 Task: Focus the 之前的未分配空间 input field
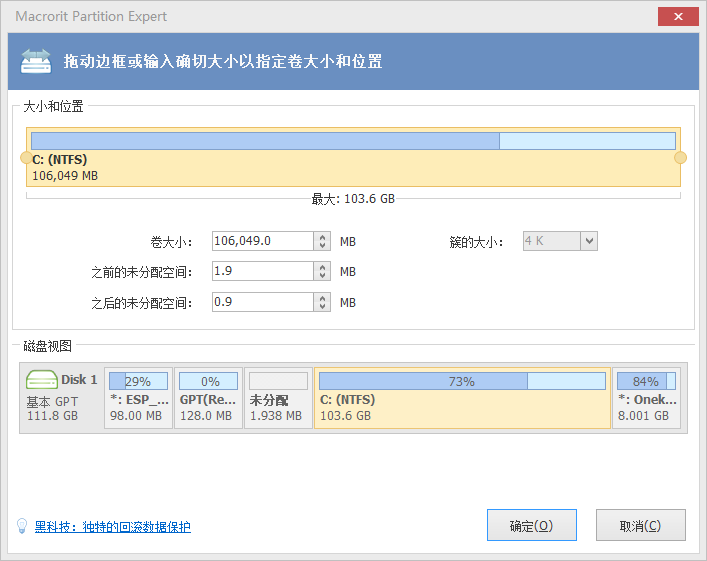tap(263, 271)
